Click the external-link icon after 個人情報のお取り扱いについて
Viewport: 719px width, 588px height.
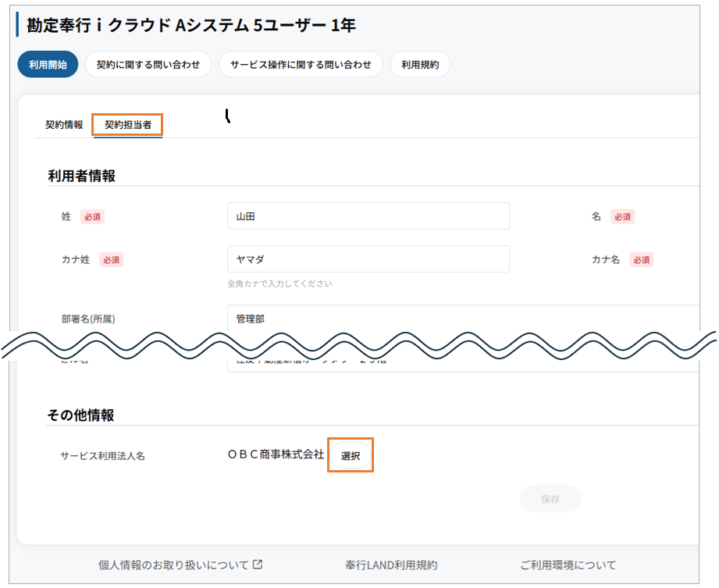pos(258,565)
